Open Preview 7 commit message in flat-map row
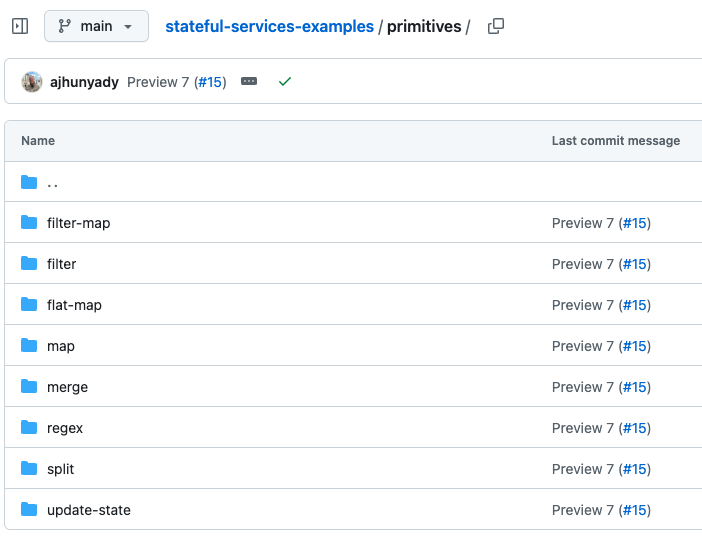 [x=582, y=305]
